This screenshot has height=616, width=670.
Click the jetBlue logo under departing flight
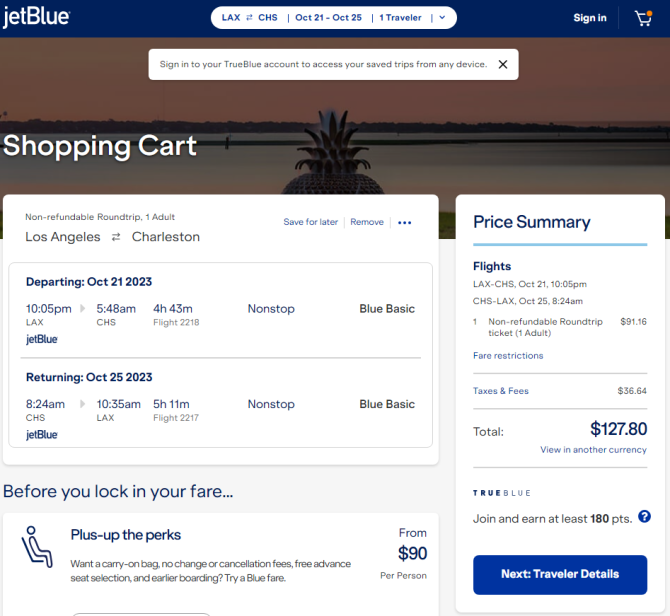coord(41,340)
